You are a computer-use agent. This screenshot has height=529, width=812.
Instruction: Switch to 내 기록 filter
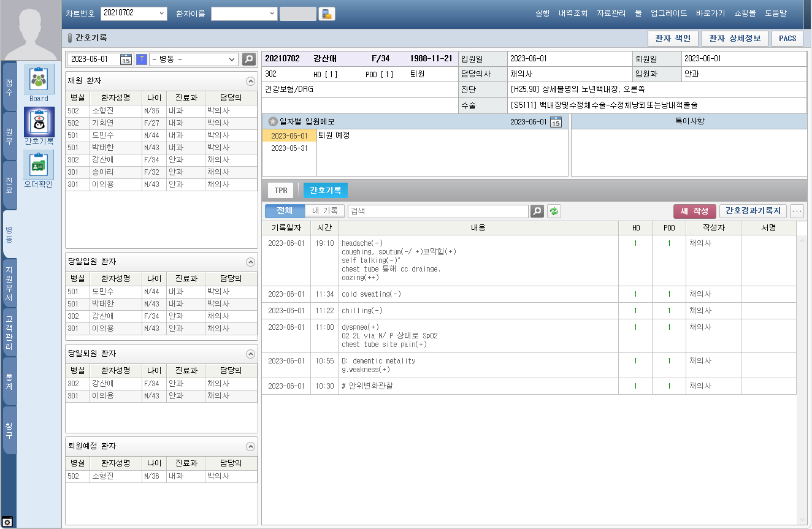coord(324,211)
